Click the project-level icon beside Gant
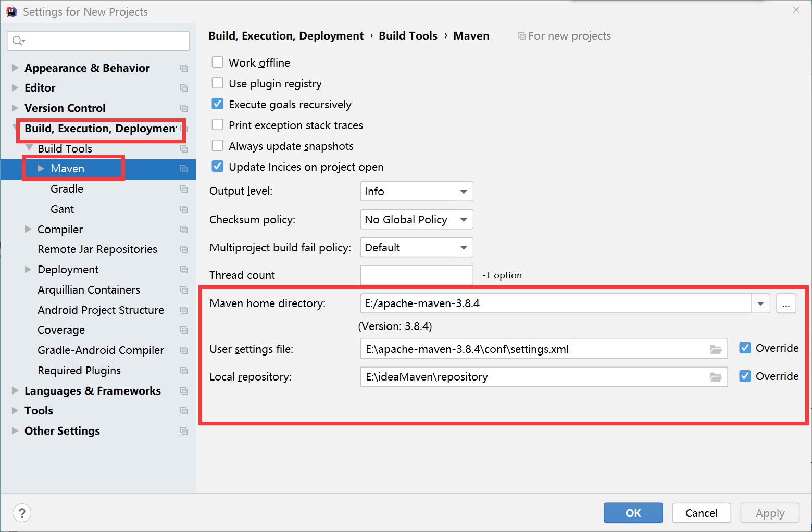The image size is (812, 532). pyautogui.click(x=184, y=209)
